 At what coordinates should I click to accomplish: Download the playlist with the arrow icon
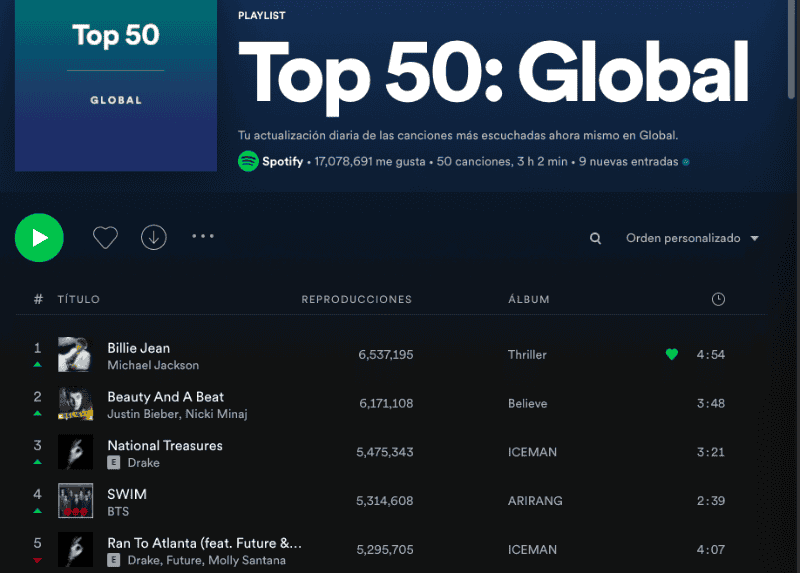point(154,237)
